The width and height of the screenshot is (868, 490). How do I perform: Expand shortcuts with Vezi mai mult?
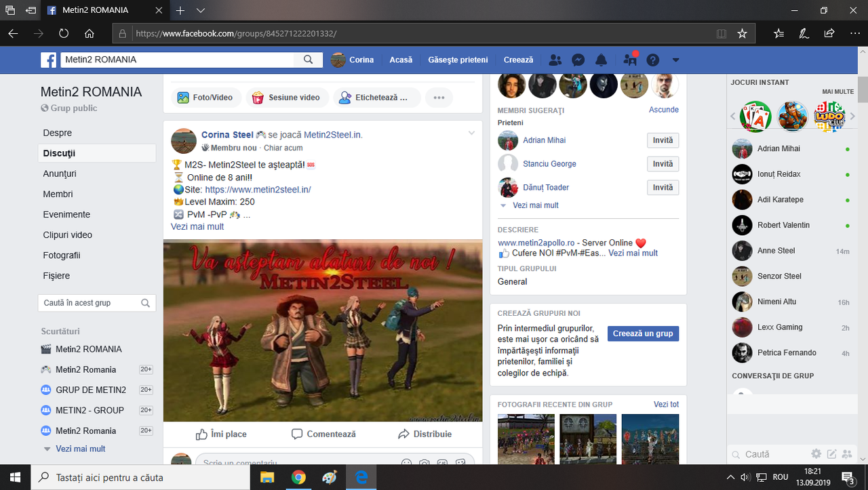(81, 449)
